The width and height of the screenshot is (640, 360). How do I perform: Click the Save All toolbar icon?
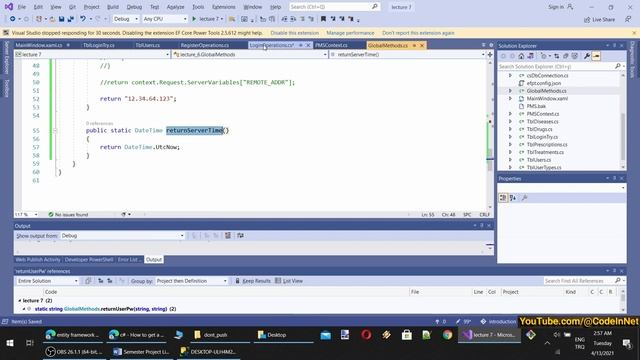pos(71,19)
